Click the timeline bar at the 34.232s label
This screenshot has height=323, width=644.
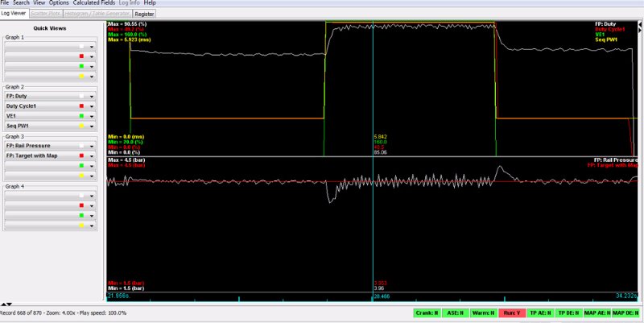625,296
